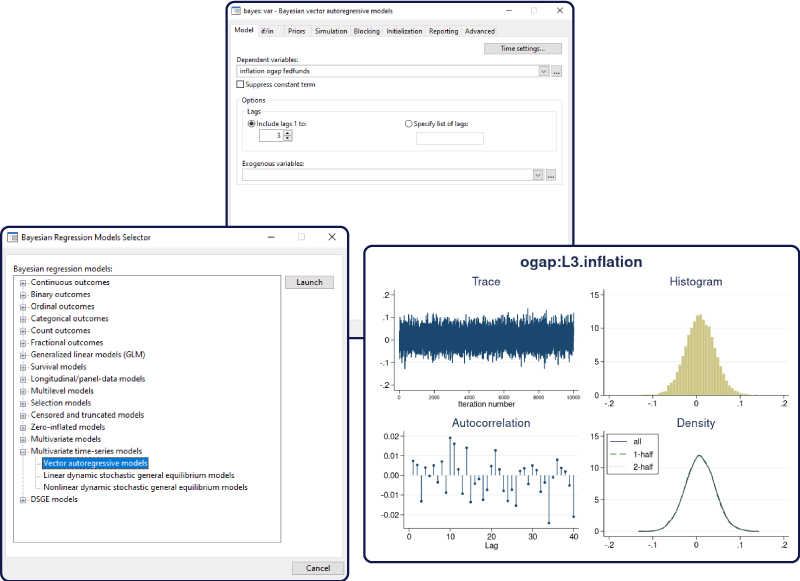Switch to the Priors tab
This screenshot has height=581, width=800.
(296, 31)
